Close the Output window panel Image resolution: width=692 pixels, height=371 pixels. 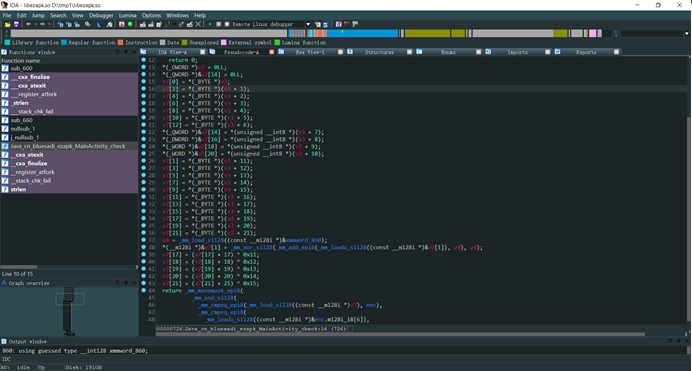[x=687, y=341]
